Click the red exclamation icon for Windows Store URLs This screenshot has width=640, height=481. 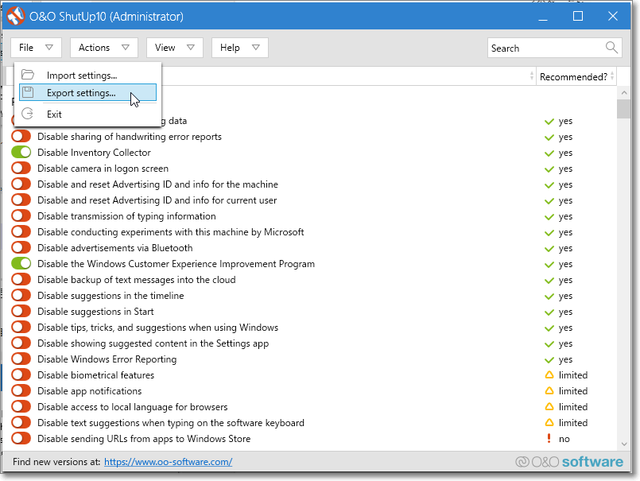click(548, 439)
